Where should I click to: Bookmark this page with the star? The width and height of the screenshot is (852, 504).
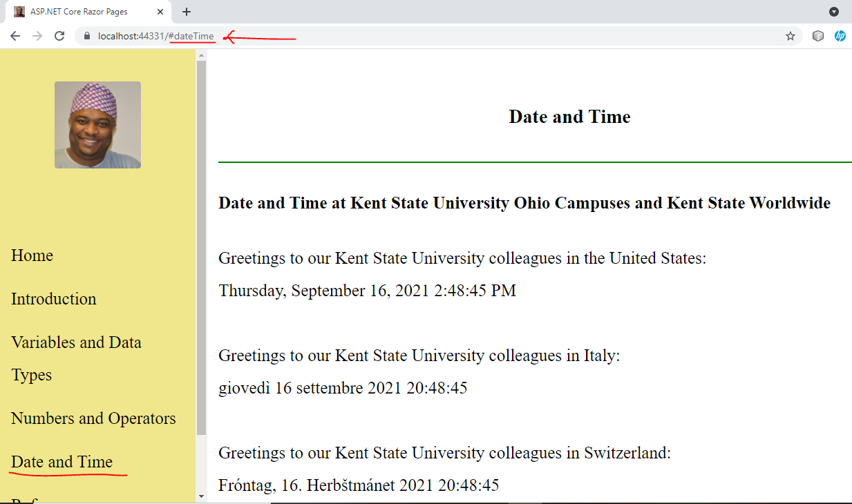791,36
